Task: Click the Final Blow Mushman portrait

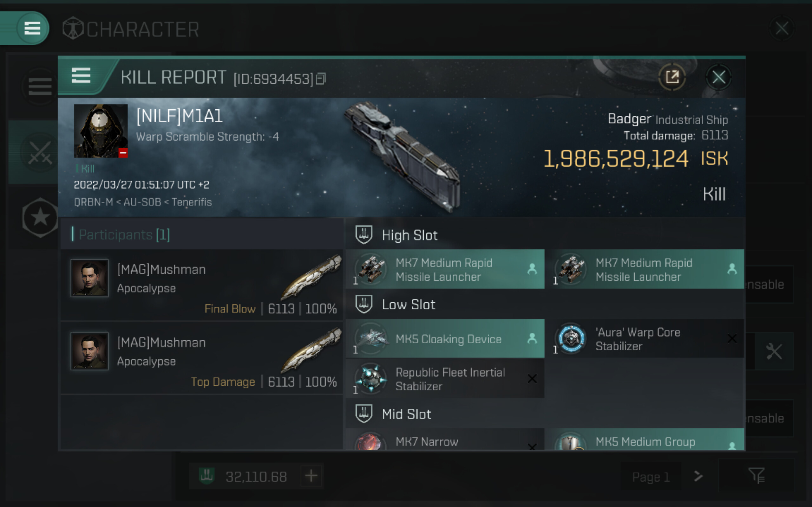Action: point(89,278)
